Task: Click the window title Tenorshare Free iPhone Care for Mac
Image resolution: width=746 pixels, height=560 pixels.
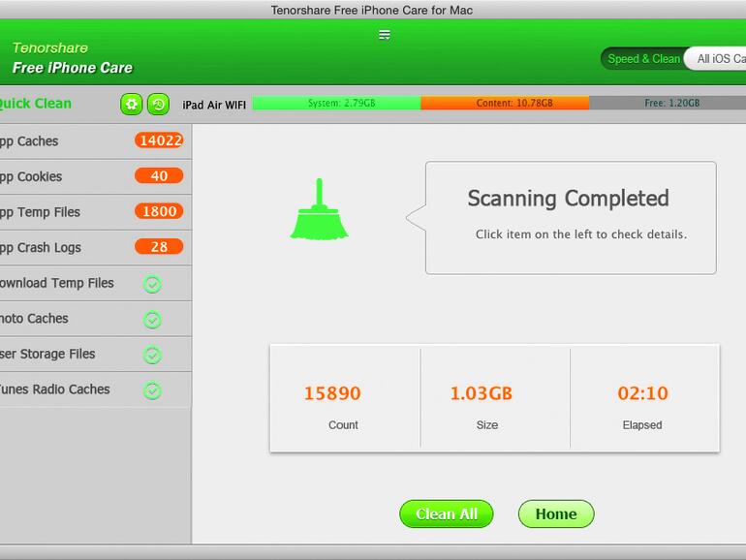Action: click(372, 10)
